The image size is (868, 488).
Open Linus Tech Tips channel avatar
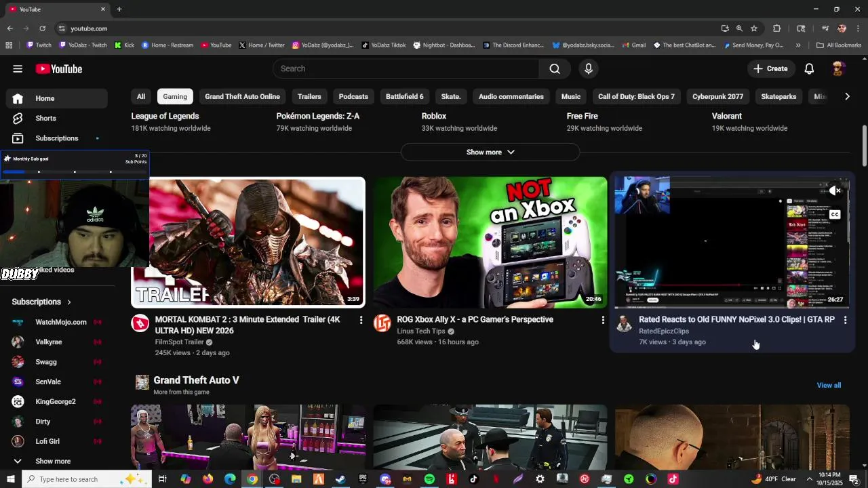(382, 323)
